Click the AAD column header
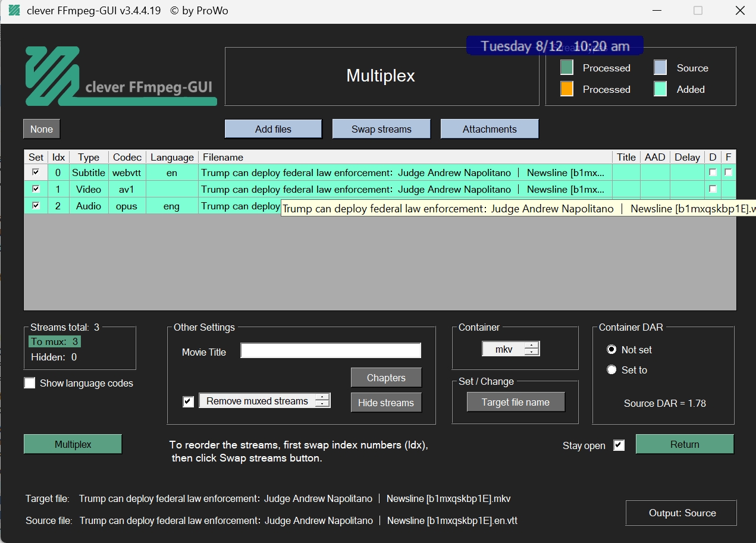The width and height of the screenshot is (756, 543). 655,157
